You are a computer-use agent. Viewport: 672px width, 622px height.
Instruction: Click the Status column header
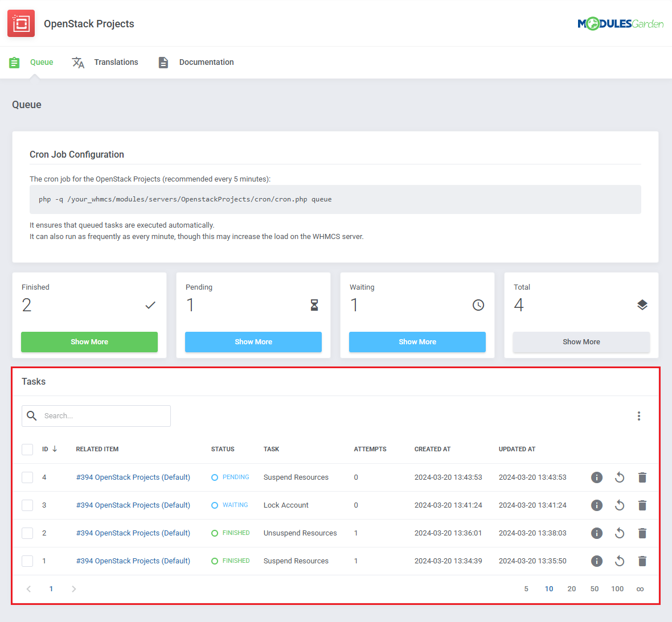tap(223, 449)
